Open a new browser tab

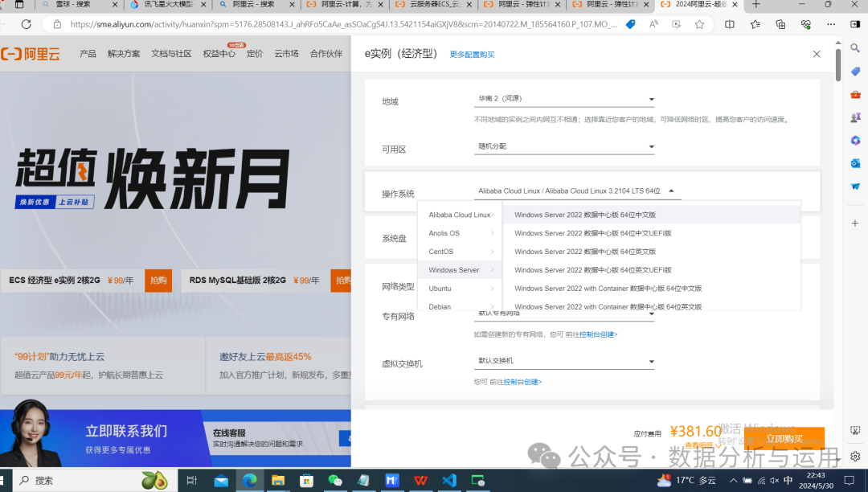(x=756, y=5)
